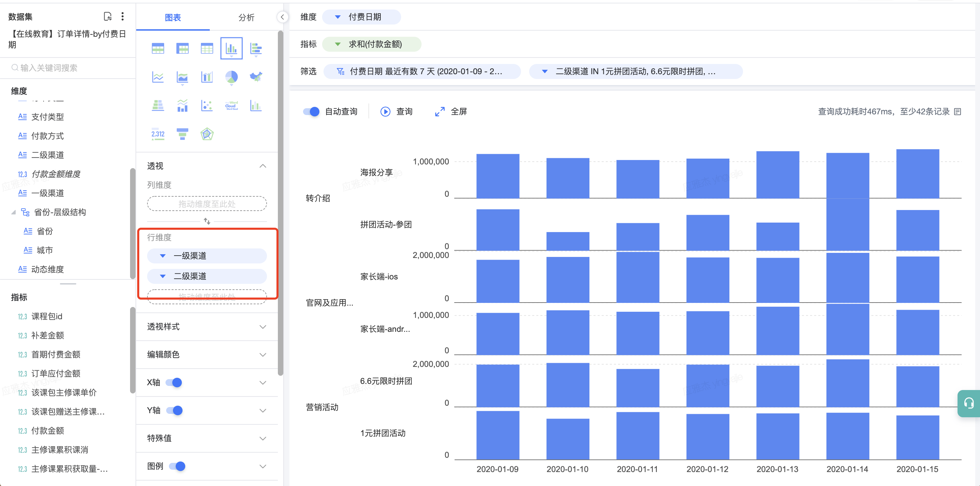Select the faded bar comparison chart
This screenshot has height=486, width=980.
coord(256,106)
